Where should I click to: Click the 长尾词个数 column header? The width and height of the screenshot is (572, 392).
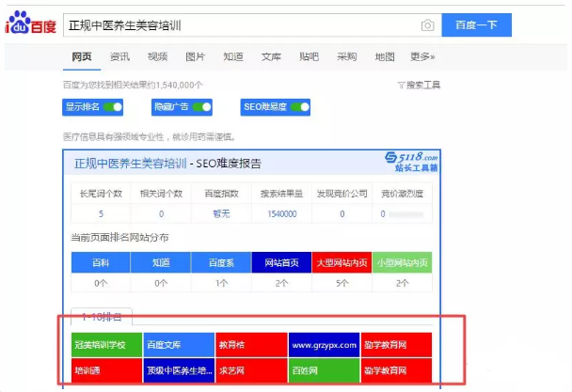[x=101, y=194]
